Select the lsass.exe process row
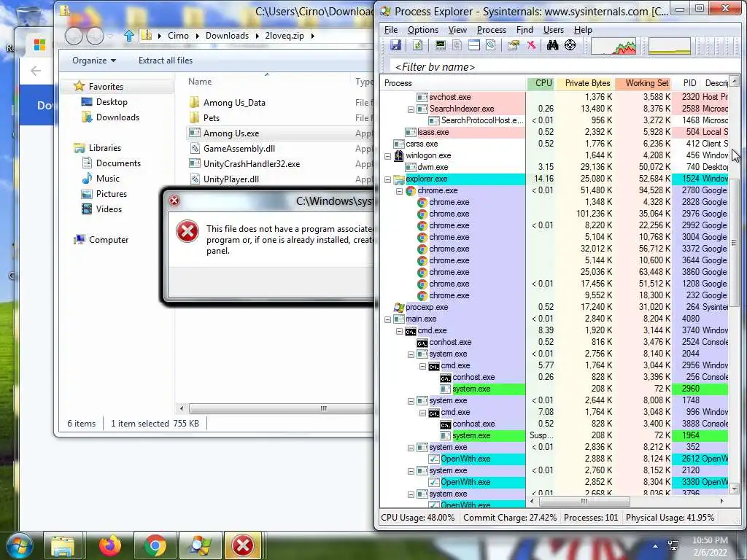The height and width of the screenshot is (560, 747). pyautogui.click(x=555, y=132)
